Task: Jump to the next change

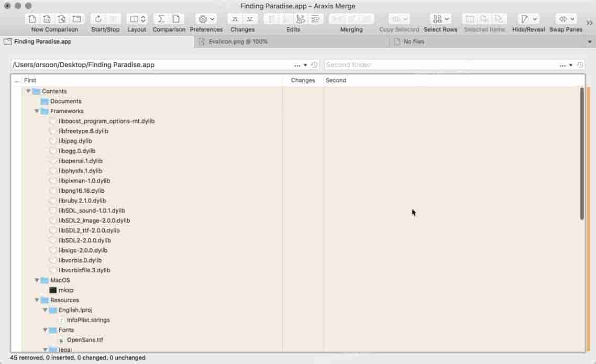Action: click(x=250, y=19)
